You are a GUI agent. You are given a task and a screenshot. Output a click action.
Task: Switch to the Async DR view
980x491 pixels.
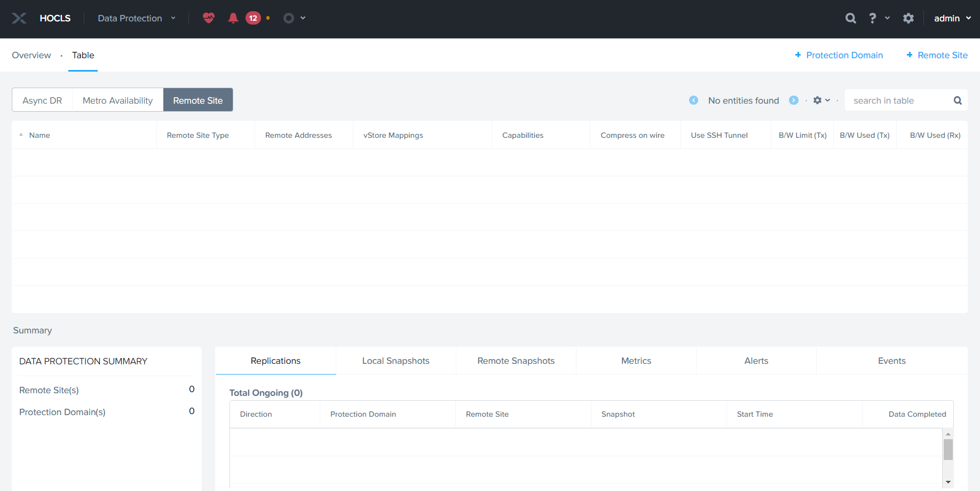coord(42,100)
